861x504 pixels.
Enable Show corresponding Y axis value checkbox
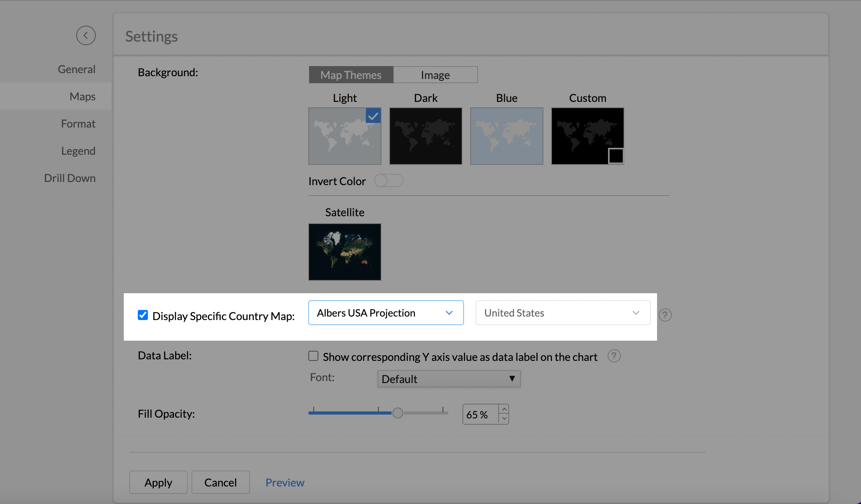(x=313, y=356)
